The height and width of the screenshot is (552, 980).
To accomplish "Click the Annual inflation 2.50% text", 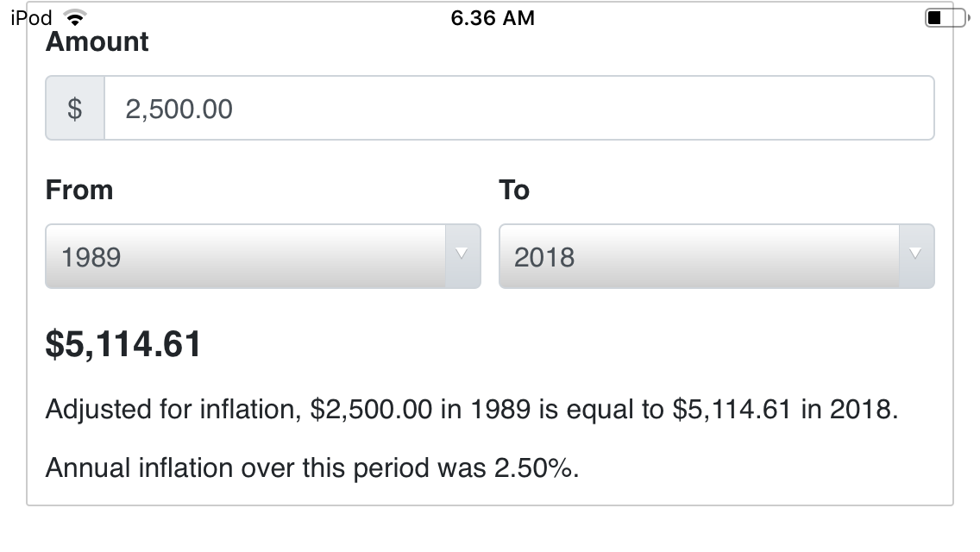I will click(x=312, y=468).
